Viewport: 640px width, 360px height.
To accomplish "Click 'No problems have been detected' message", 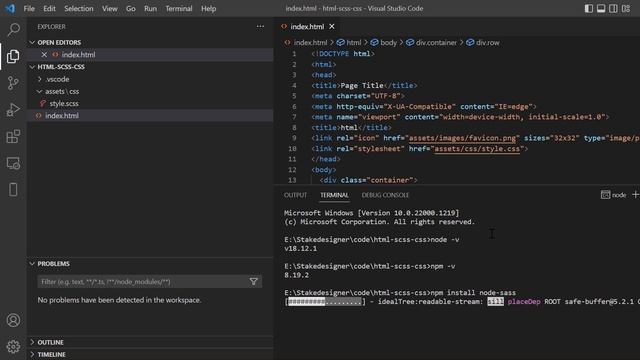I will (119, 300).
